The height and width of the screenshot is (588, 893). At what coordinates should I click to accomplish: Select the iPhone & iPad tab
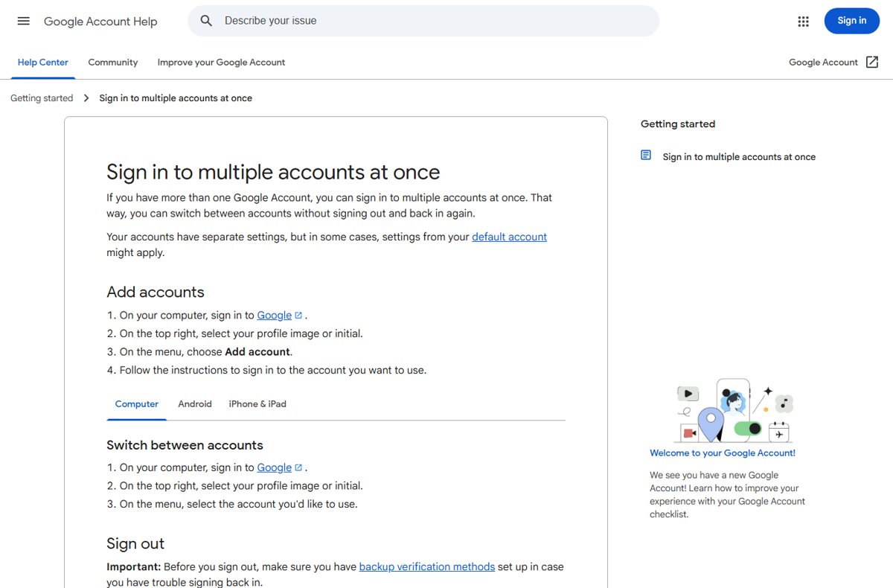tap(257, 404)
